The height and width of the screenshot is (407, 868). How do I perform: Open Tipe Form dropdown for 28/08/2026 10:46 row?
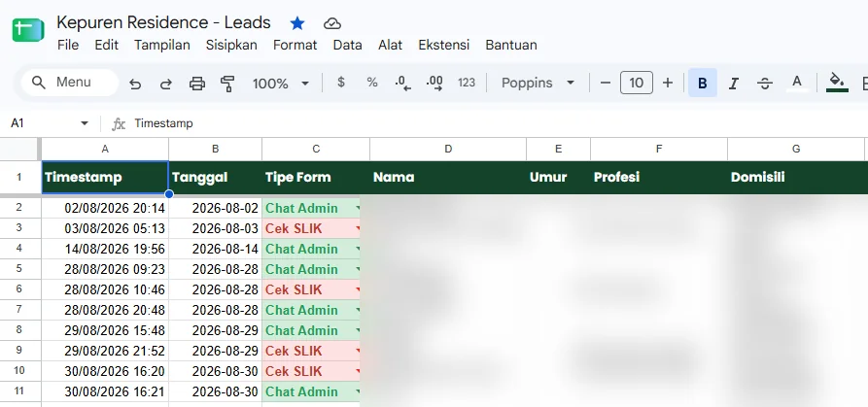pyautogui.click(x=358, y=289)
